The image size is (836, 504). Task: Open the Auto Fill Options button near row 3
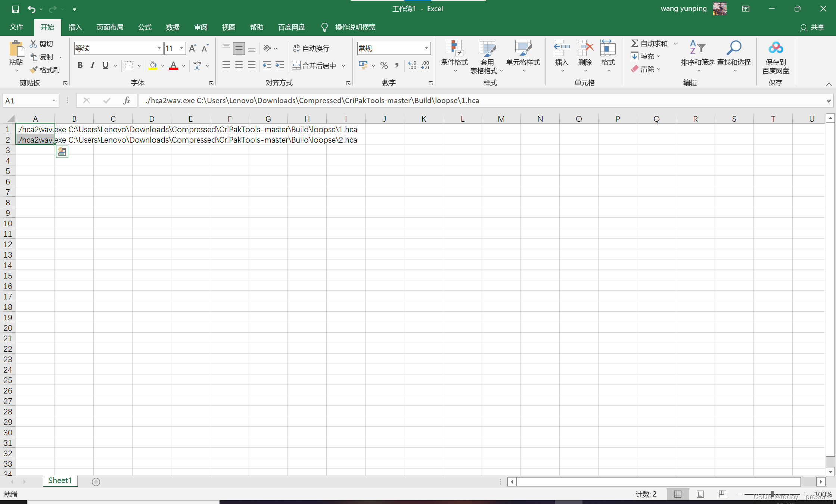click(x=62, y=152)
